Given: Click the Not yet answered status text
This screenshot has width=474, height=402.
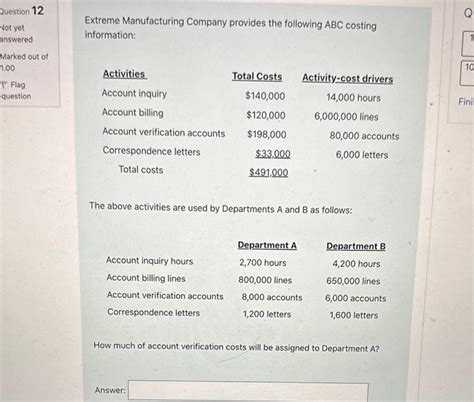Looking at the screenshot, I should 16,34.
